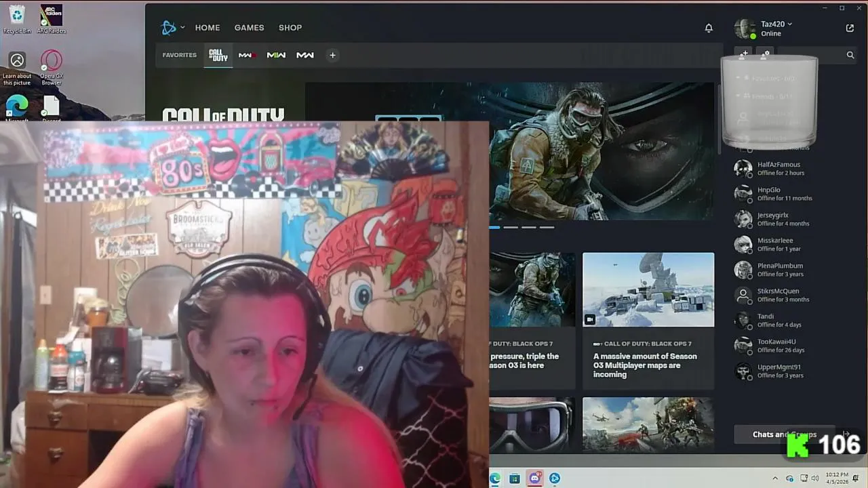Open taskbar clock showing 10:12 PM
The image size is (868, 488).
837,478
